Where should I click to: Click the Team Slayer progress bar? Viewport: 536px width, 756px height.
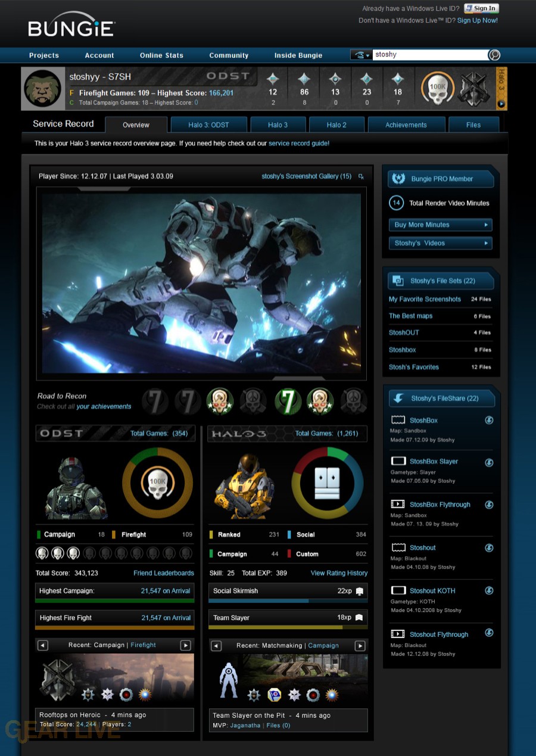pyautogui.click(x=288, y=627)
